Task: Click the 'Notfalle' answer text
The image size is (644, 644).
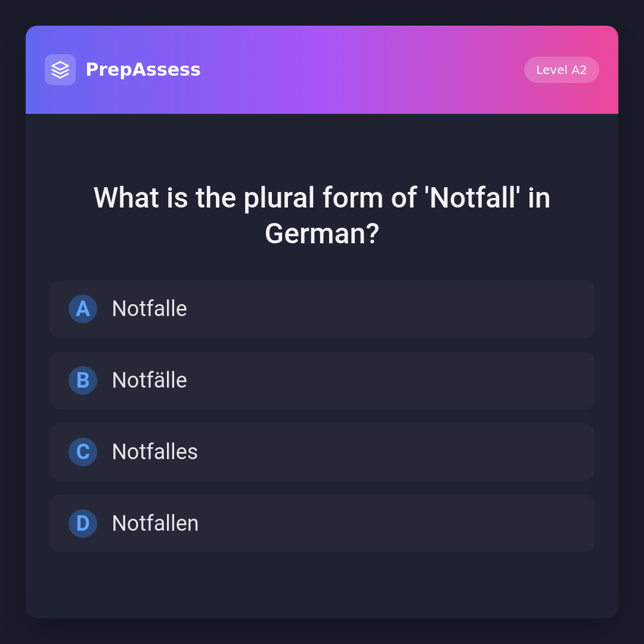Action: click(x=150, y=309)
